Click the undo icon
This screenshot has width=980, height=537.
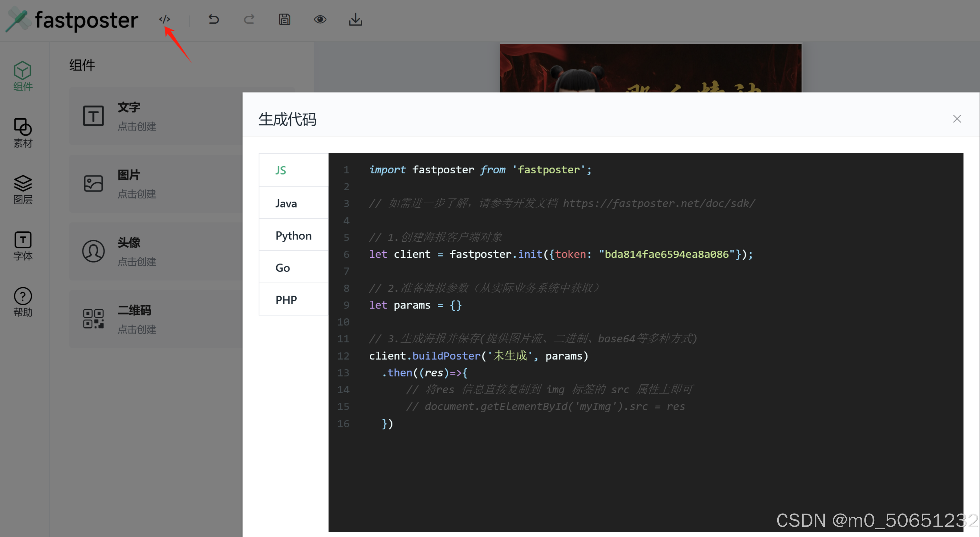(x=213, y=19)
